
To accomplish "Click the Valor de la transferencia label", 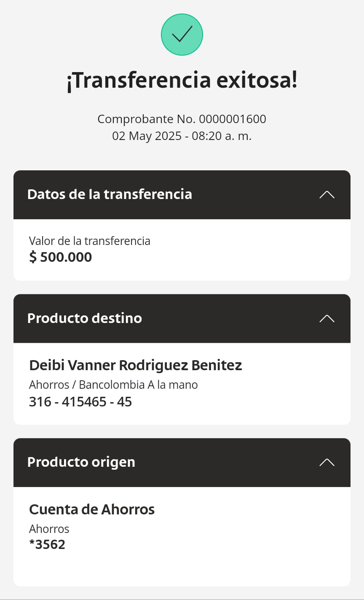I will [x=90, y=241].
